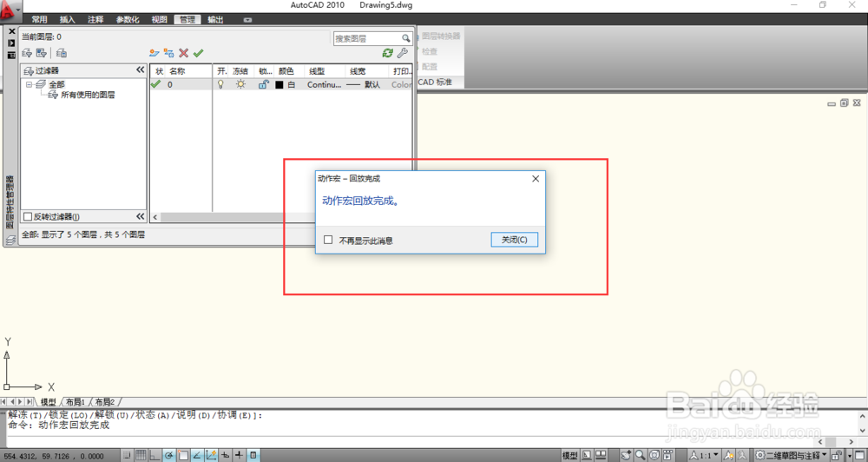Click the Continuous linetype of layer 0

click(x=325, y=85)
